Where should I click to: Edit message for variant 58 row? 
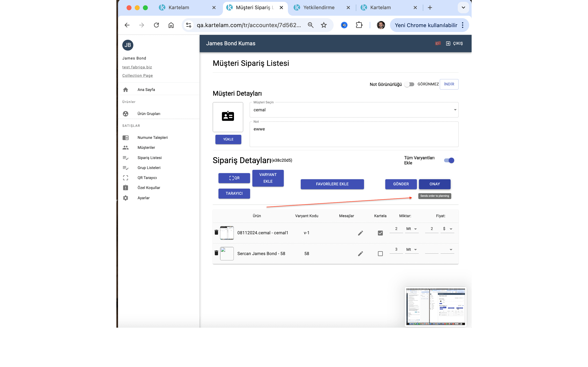[360, 253]
